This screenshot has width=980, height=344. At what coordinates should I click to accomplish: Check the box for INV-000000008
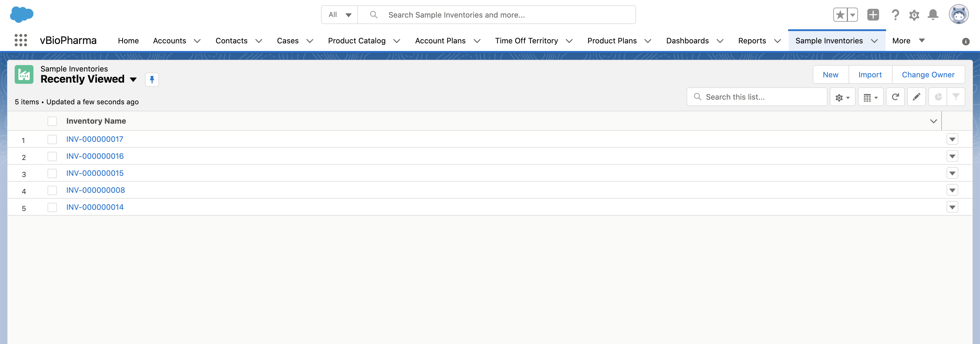click(x=52, y=190)
